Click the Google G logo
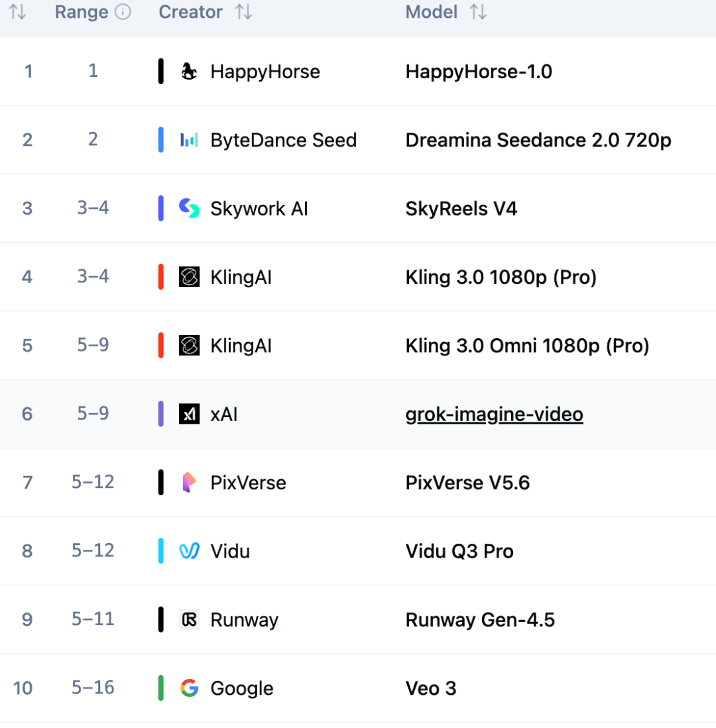This screenshot has height=728, width=716. pyautogui.click(x=189, y=688)
